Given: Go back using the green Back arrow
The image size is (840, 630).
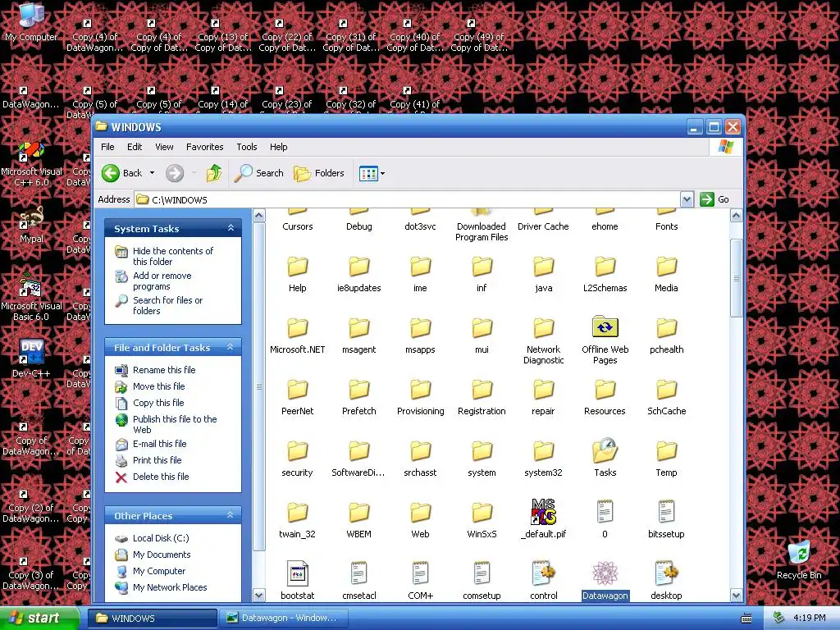Looking at the screenshot, I should click(122, 173).
